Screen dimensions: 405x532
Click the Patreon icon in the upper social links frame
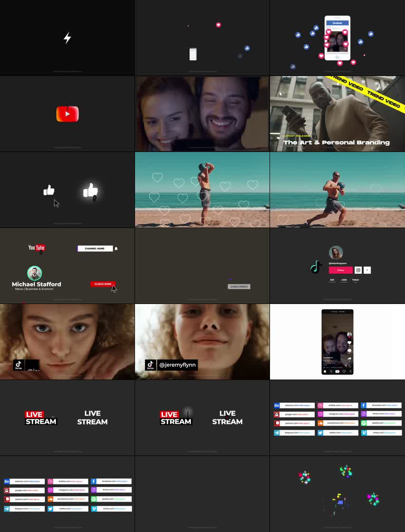(x=277, y=423)
